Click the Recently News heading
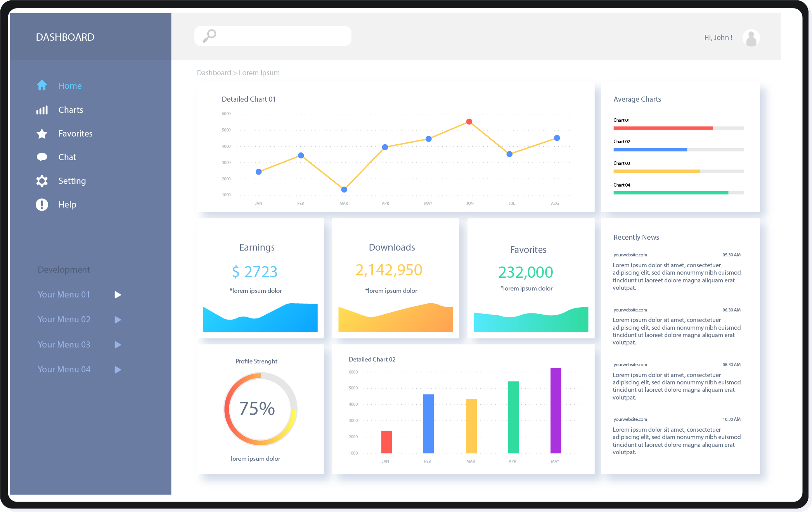The width and height of the screenshot is (812, 512). click(636, 237)
